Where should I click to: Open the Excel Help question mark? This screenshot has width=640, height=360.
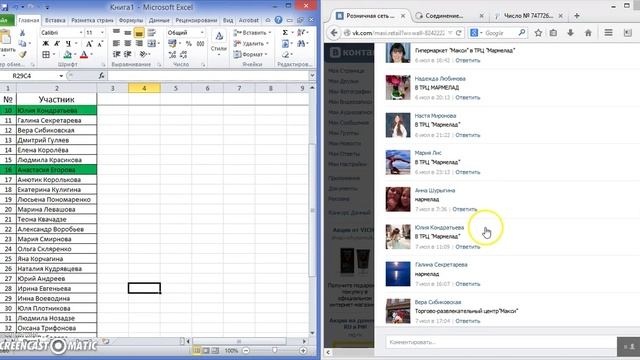[278, 20]
